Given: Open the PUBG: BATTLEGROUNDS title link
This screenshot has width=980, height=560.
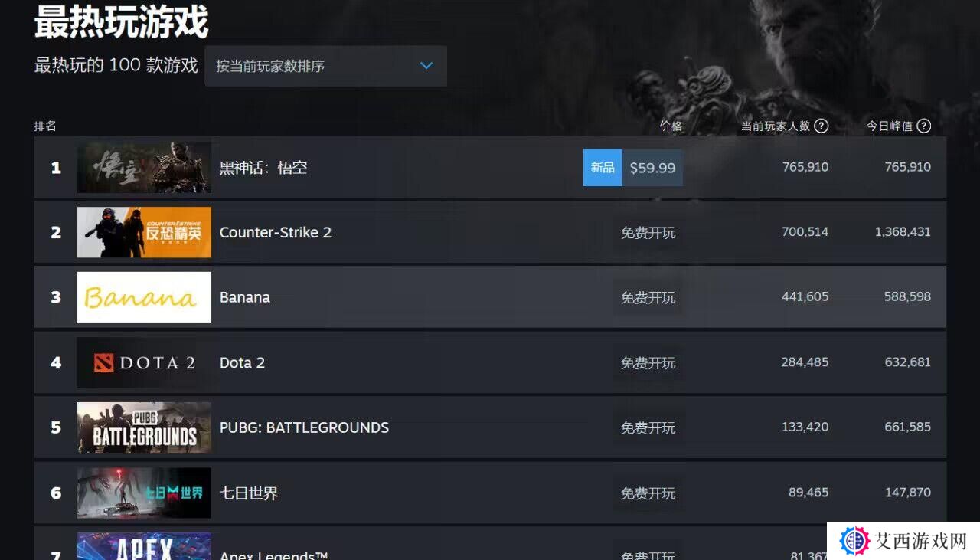Looking at the screenshot, I should [304, 427].
